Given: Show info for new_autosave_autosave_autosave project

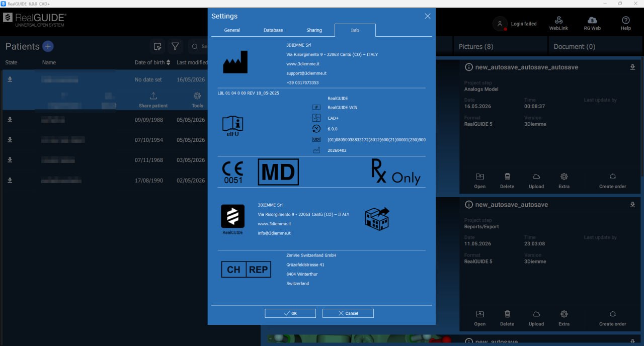Looking at the screenshot, I should click(x=468, y=67).
